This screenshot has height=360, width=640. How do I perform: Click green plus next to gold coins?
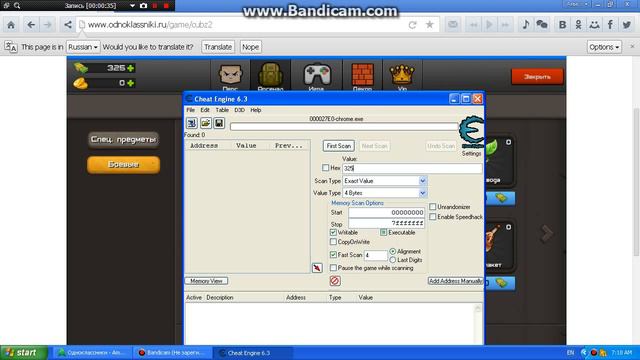(x=130, y=83)
